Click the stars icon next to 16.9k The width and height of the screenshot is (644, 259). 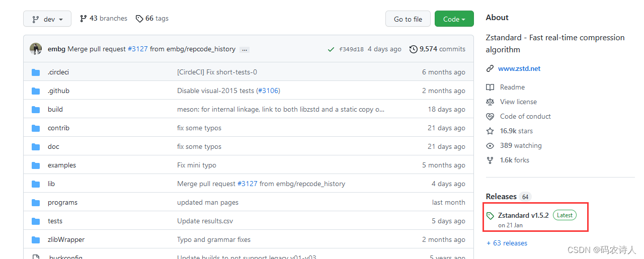pyautogui.click(x=490, y=131)
